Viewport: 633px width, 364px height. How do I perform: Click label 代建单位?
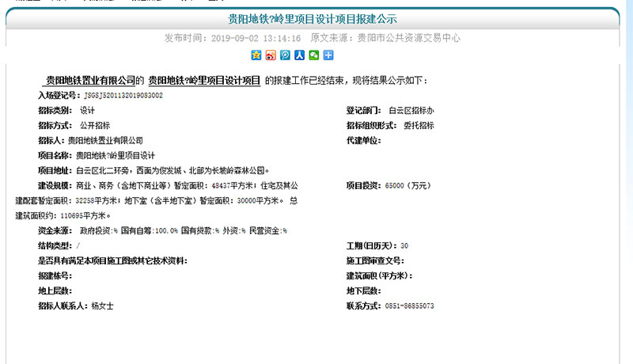(x=363, y=140)
